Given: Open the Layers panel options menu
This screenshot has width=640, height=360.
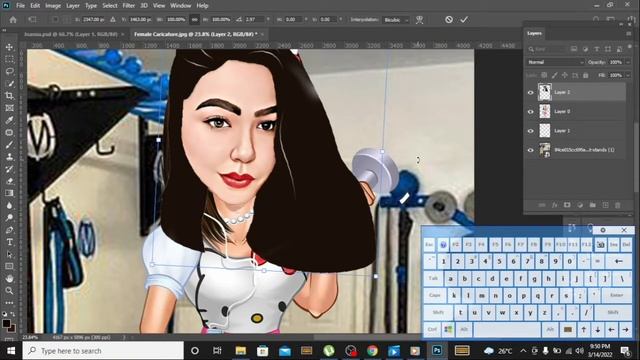Looking at the screenshot, I should point(629,33).
